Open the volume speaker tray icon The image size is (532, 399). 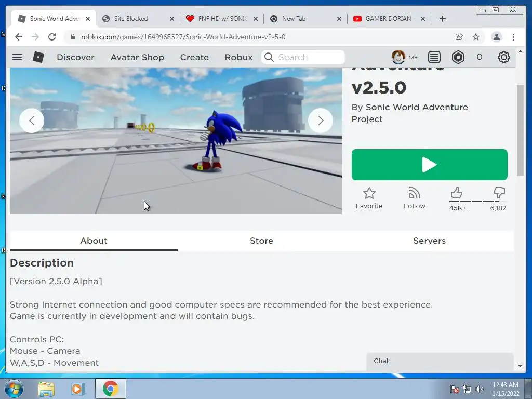click(480, 389)
